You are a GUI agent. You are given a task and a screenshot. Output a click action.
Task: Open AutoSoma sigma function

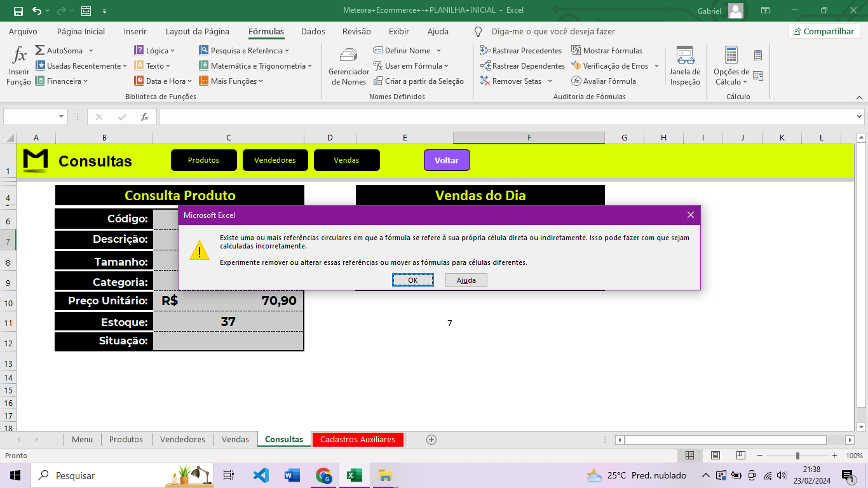[x=59, y=51]
